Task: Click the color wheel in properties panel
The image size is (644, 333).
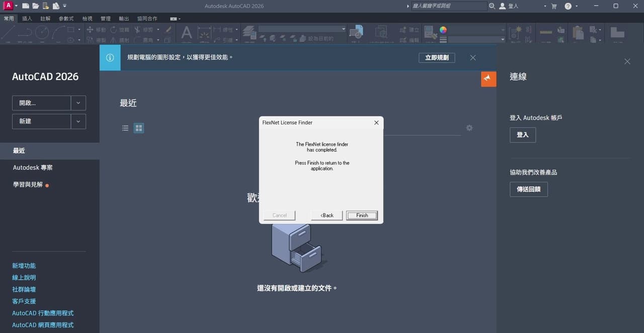Action: coord(443,30)
